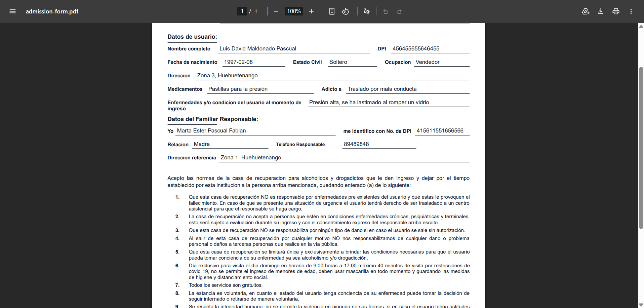Click the zoom in plus button
The image size is (644, 308).
pyautogui.click(x=311, y=11)
